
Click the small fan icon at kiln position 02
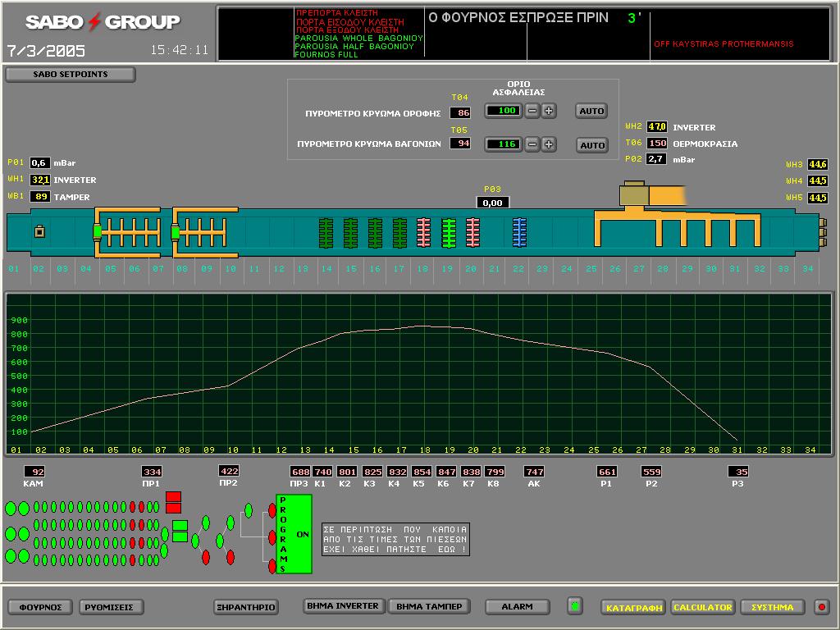coord(39,231)
